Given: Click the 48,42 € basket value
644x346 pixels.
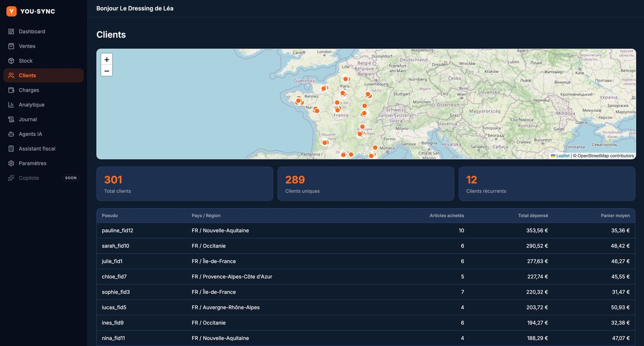Looking at the screenshot, I should (x=621, y=246).
